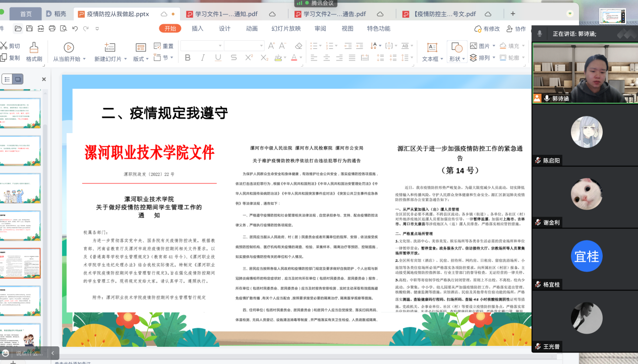The height and width of the screenshot is (364, 638).
Task: Click the undo arrow icon
Action: [x=75, y=29]
